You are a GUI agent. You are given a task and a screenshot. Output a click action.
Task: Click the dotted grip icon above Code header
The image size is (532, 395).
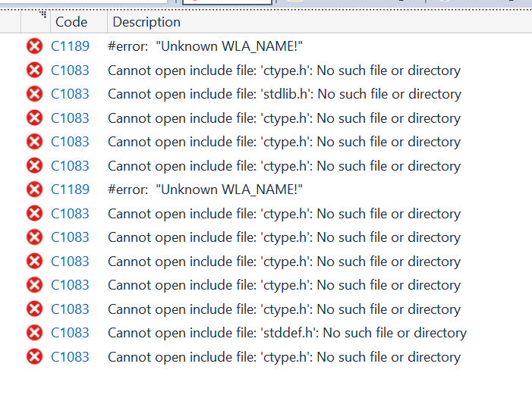[x=42, y=14]
